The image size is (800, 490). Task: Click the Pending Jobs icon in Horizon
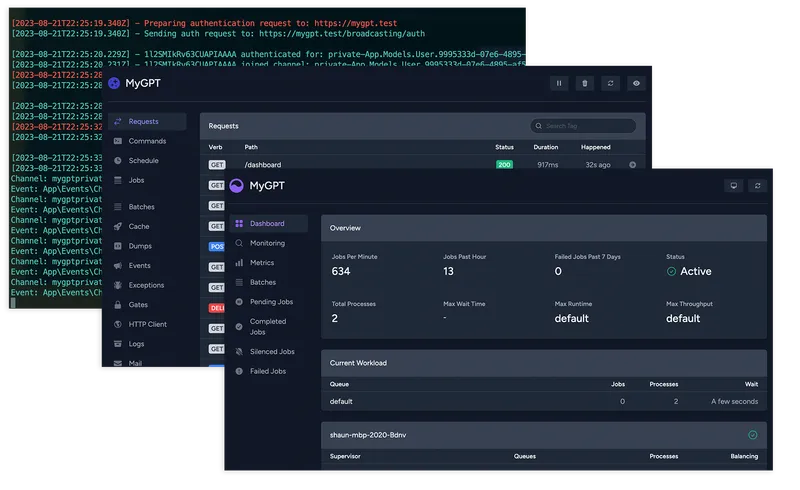pos(239,302)
